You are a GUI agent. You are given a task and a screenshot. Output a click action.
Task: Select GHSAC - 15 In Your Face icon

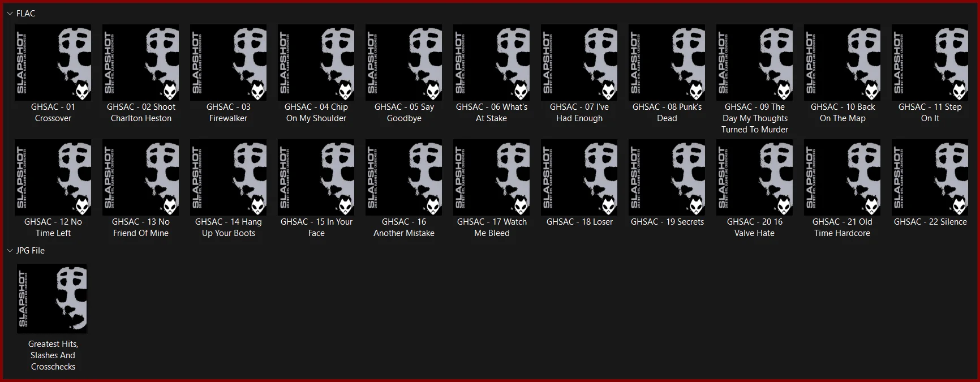pyautogui.click(x=316, y=177)
